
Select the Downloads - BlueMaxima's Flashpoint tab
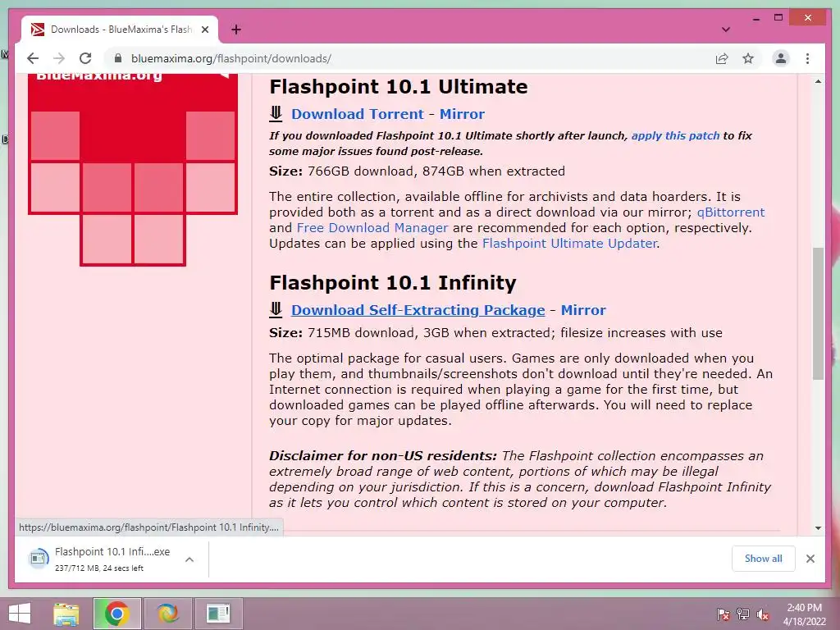pos(120,30)
